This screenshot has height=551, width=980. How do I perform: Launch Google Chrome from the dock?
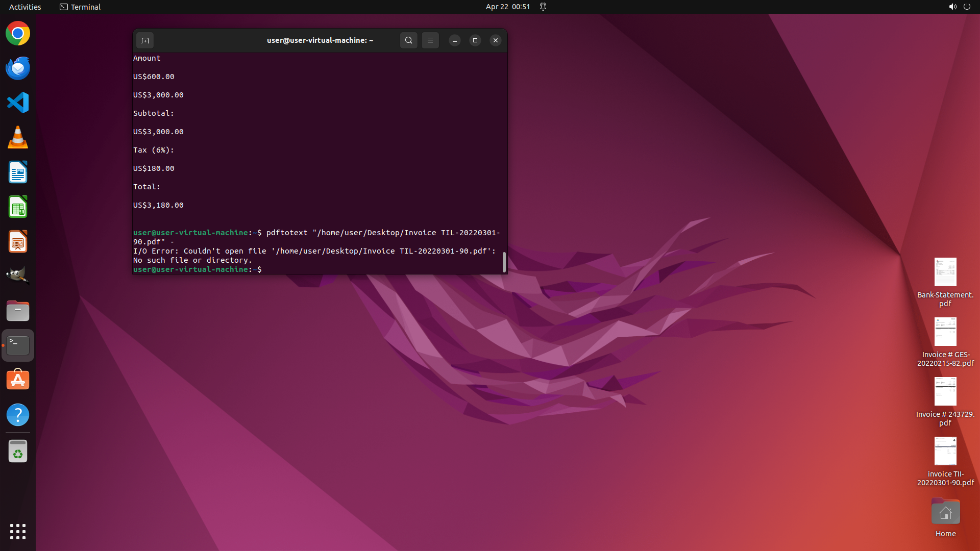click(x=18, y=34)
